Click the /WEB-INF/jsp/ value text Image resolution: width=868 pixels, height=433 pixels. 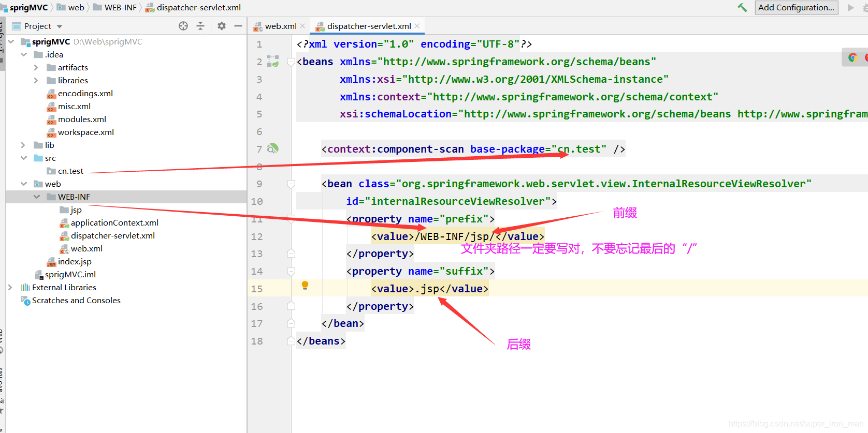(x=455, y=236)
